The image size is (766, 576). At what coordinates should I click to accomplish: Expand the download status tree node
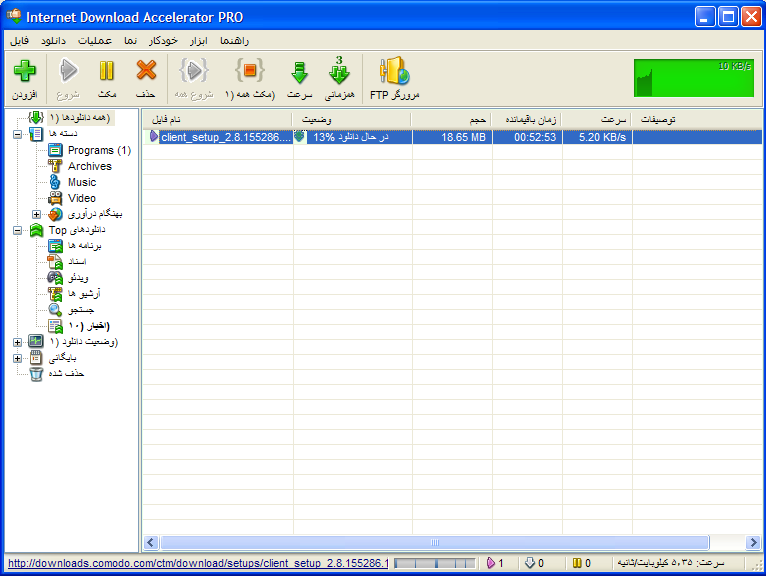tap(18, 342)
